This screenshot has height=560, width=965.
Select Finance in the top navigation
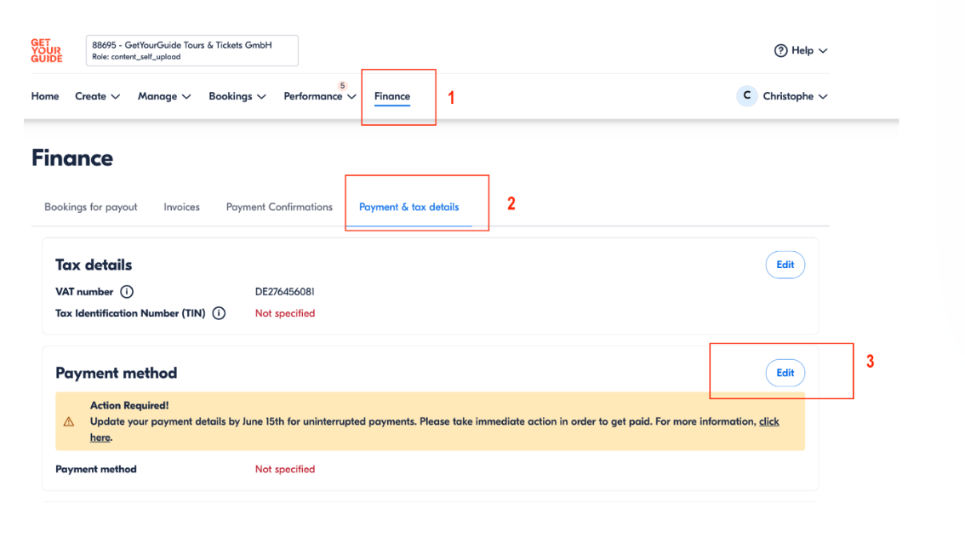(x=392, y=96)
